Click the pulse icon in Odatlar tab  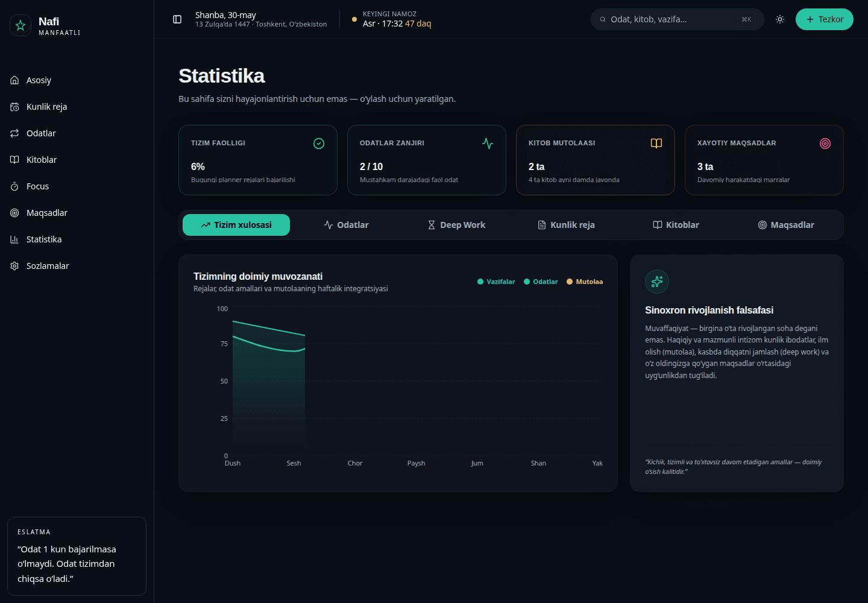329,225
